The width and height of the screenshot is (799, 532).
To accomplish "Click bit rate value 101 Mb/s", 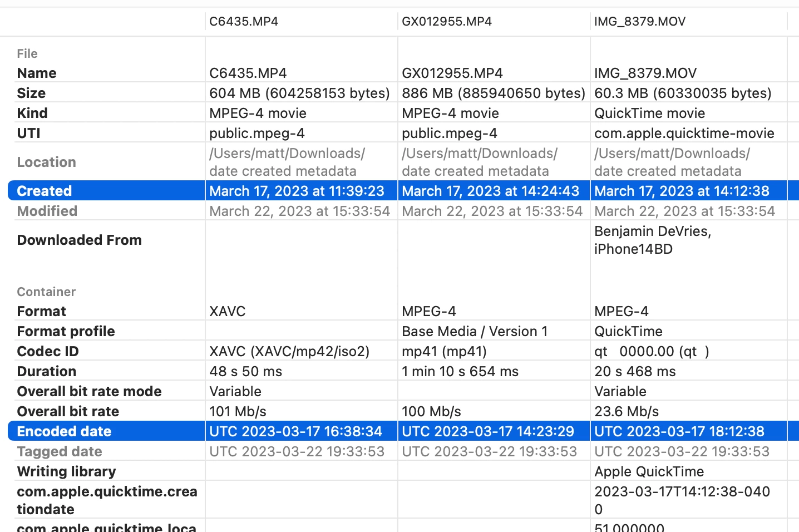I will click(x=238, y=411).
